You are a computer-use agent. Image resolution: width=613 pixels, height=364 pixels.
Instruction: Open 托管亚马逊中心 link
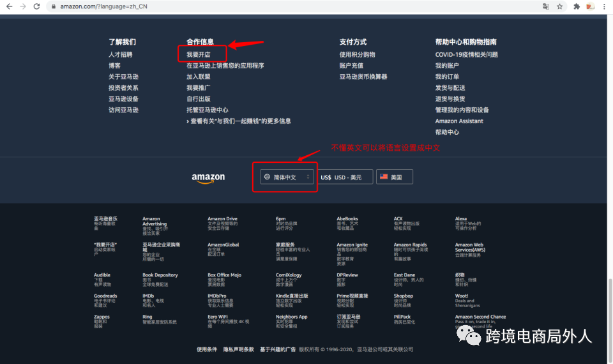[207, 110]
